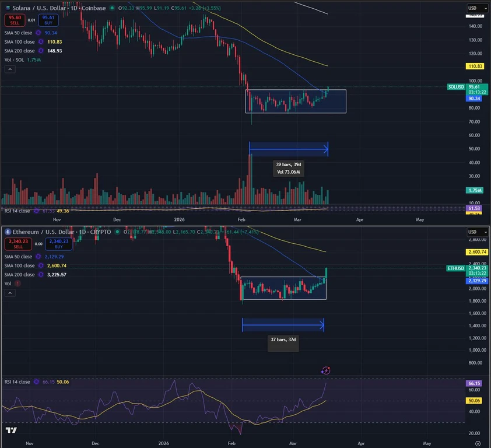Select the SMA 100 close label on Ethereum chart

pos(19,265)
